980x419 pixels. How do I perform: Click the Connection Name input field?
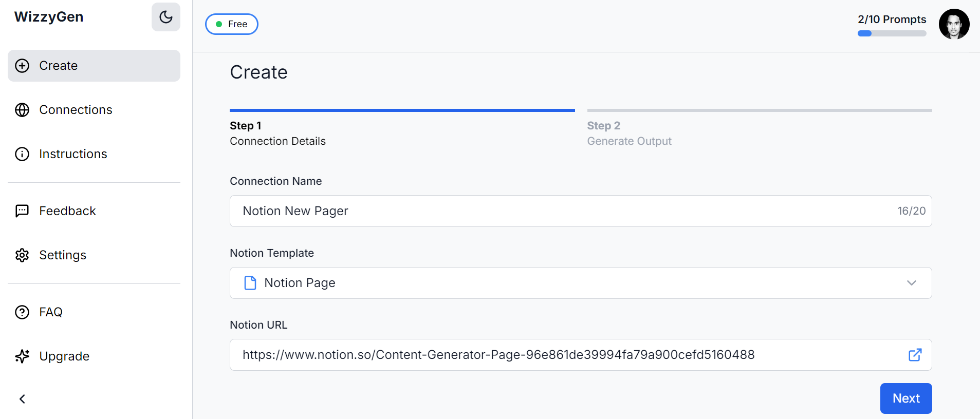565,211
